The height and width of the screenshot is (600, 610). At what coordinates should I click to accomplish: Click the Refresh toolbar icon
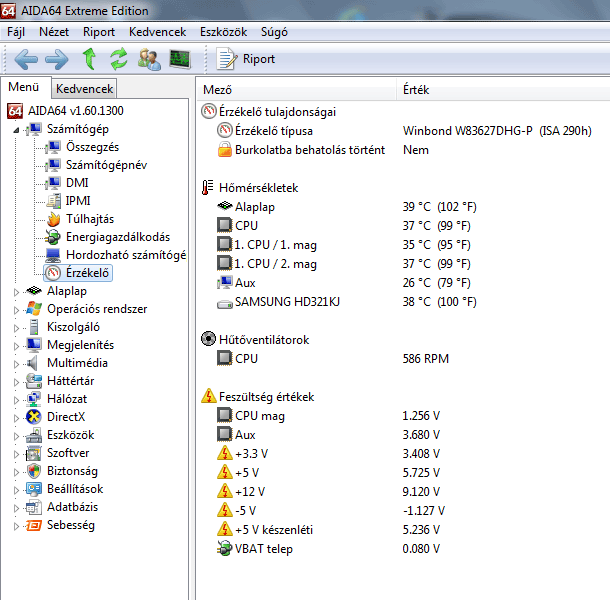point(119,59)
